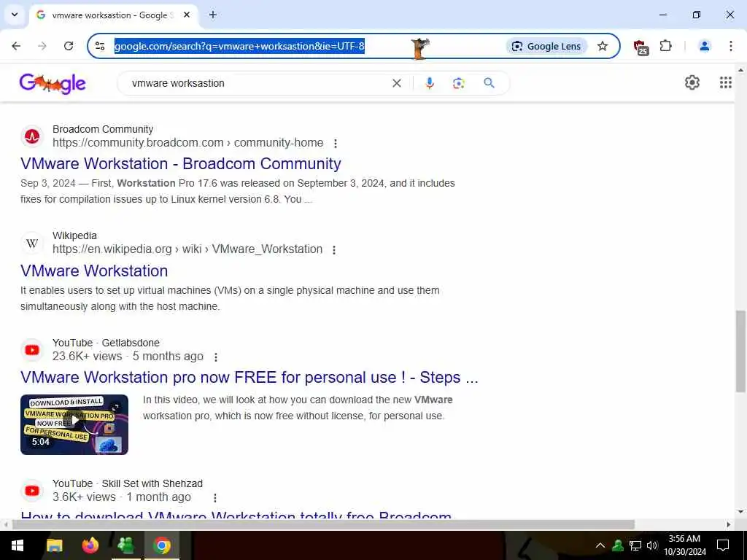Open site information icon in address bar
Viewport: 747px width, 560px height.
pyautogui.click(x=100, y=46)
